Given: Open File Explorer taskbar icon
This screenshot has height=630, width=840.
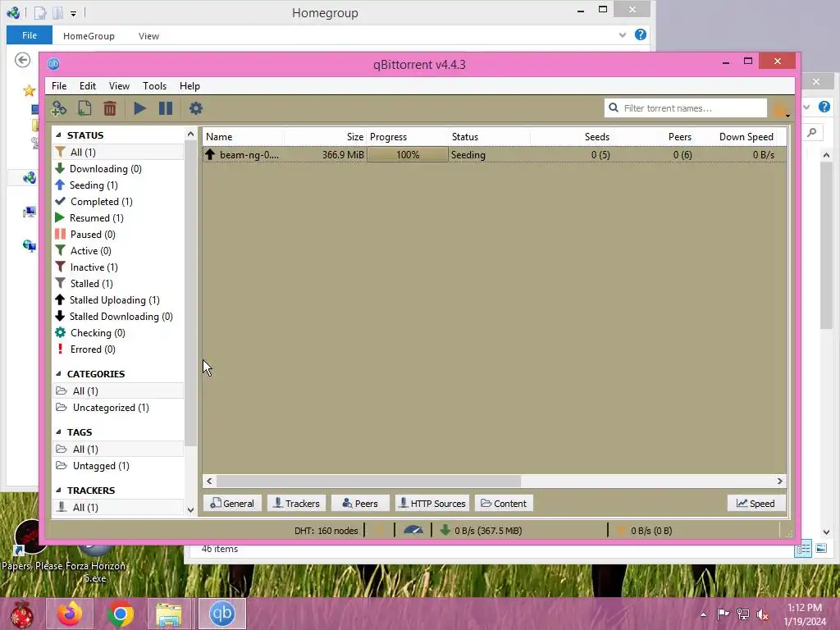Looking at the screenshot, I should (x=169, y=614).
